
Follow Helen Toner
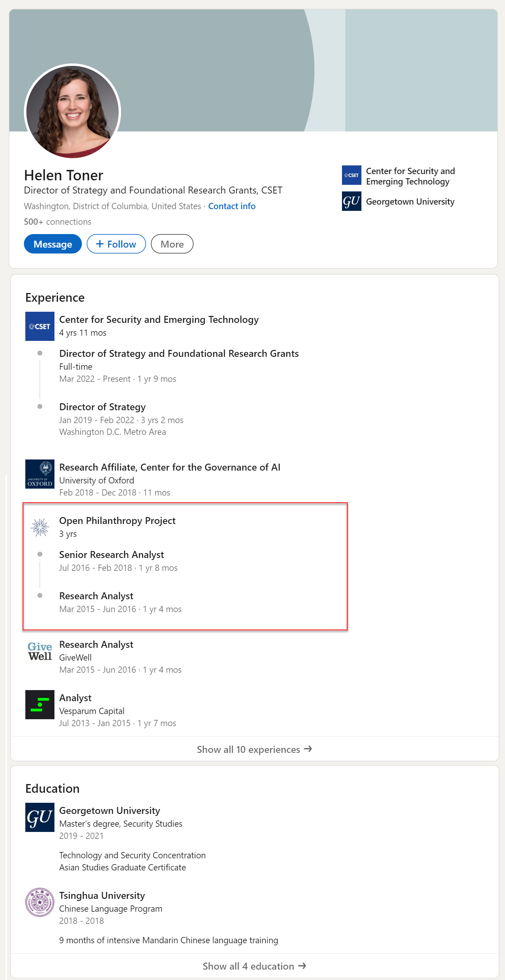[x=116, y=244]
